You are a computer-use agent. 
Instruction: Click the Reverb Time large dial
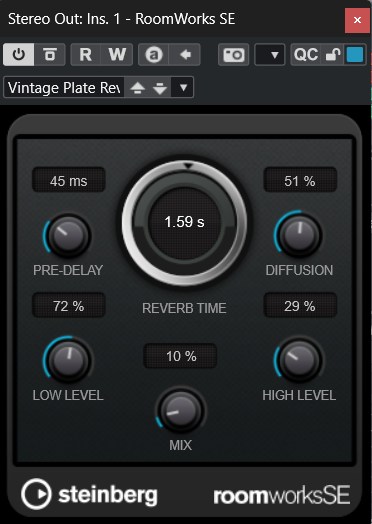click(184, 222)
